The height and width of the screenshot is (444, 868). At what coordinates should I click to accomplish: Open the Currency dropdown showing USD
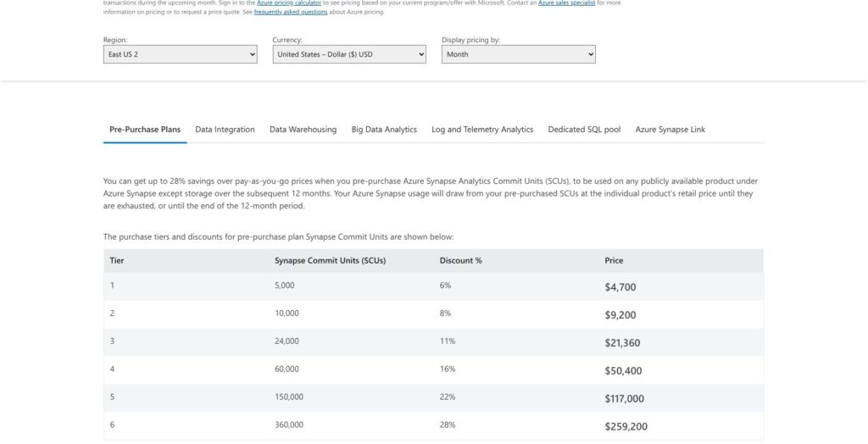(x=349, y=54)
